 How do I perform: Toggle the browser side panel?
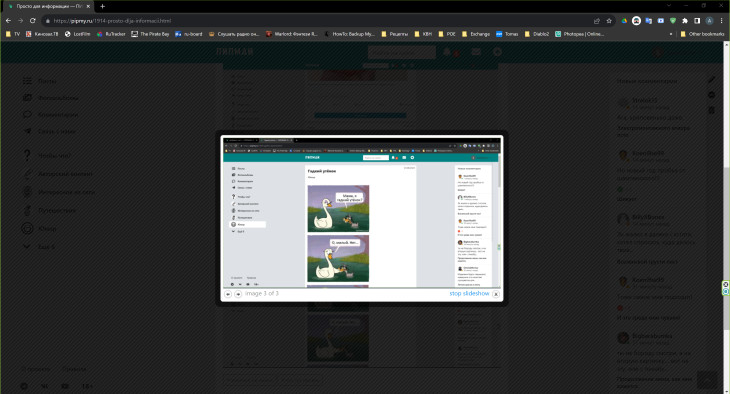click(697, 21)
